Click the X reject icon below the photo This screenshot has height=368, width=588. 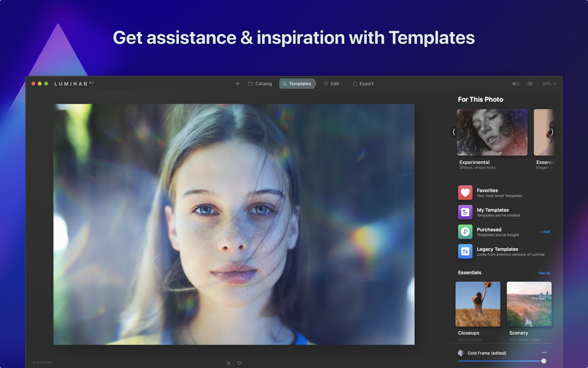point(229,363)
